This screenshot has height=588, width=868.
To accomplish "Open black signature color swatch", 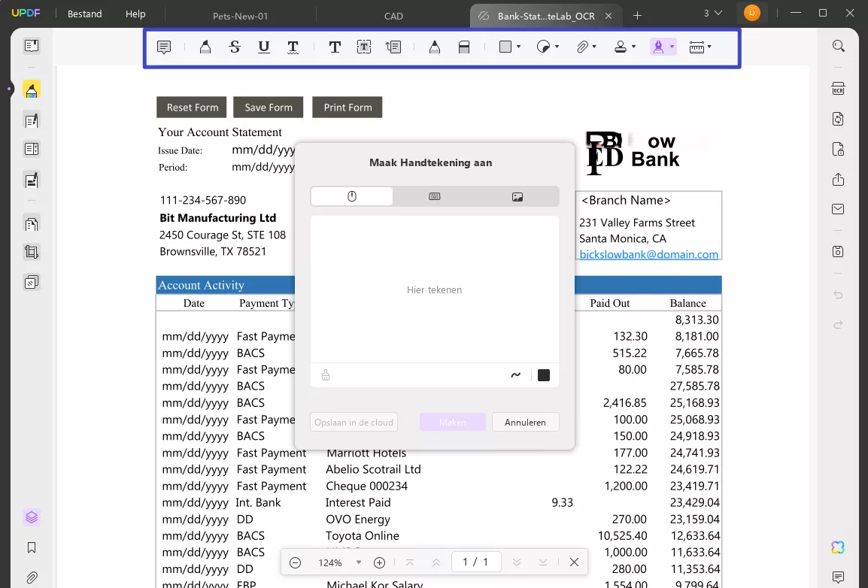I will [544, 375].
